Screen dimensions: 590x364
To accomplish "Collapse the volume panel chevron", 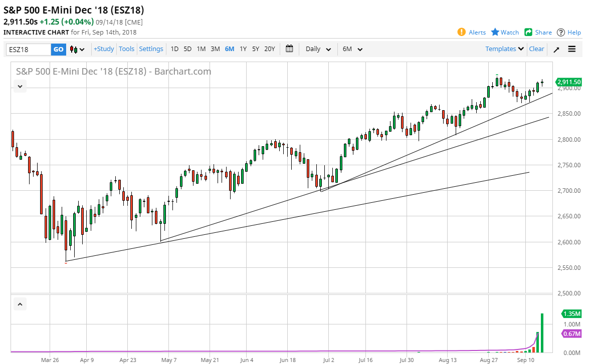I will (20, 304).
